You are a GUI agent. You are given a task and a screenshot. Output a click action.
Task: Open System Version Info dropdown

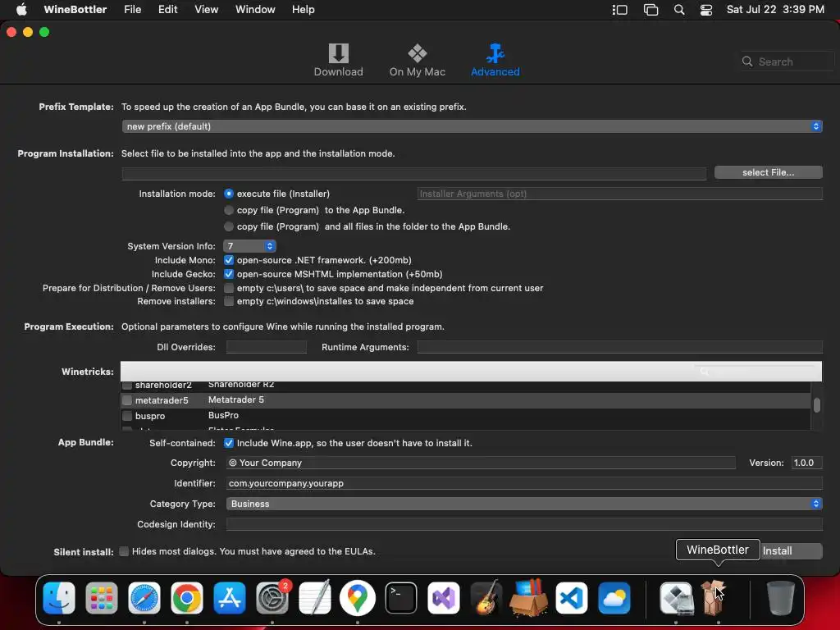249,246
